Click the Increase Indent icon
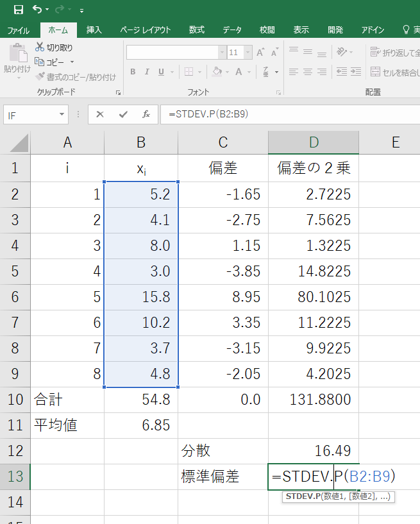420x524 pixels. 356,72
